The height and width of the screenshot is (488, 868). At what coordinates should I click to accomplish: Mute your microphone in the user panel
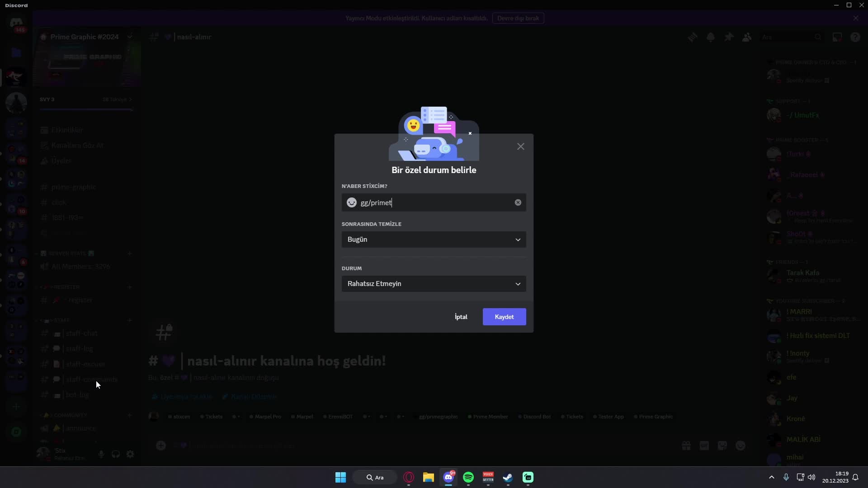[101, 454]
